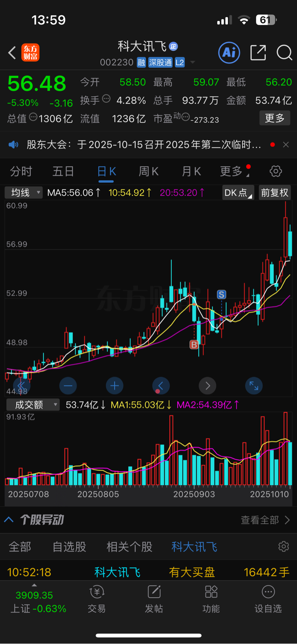Go back with the left arrow
Screen dimensions: 297x644
point(12,53)
